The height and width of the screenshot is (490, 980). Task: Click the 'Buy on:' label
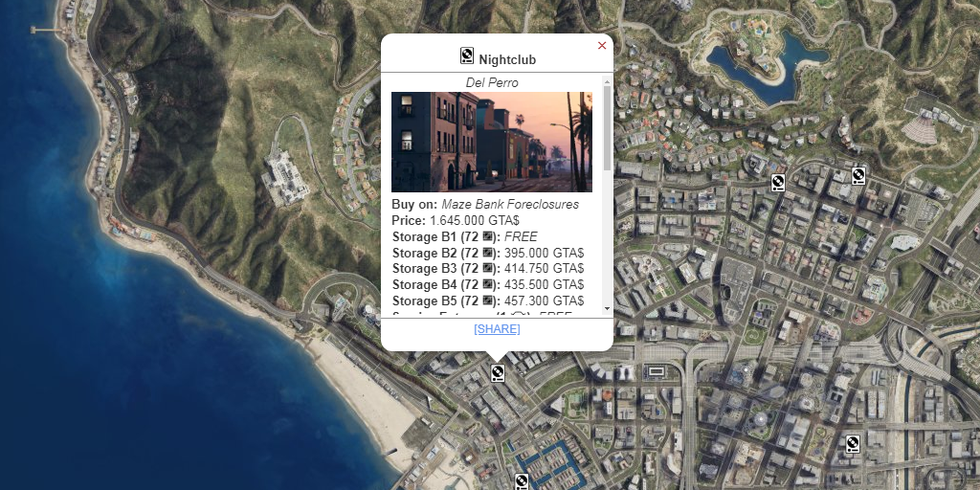(414, 205)
